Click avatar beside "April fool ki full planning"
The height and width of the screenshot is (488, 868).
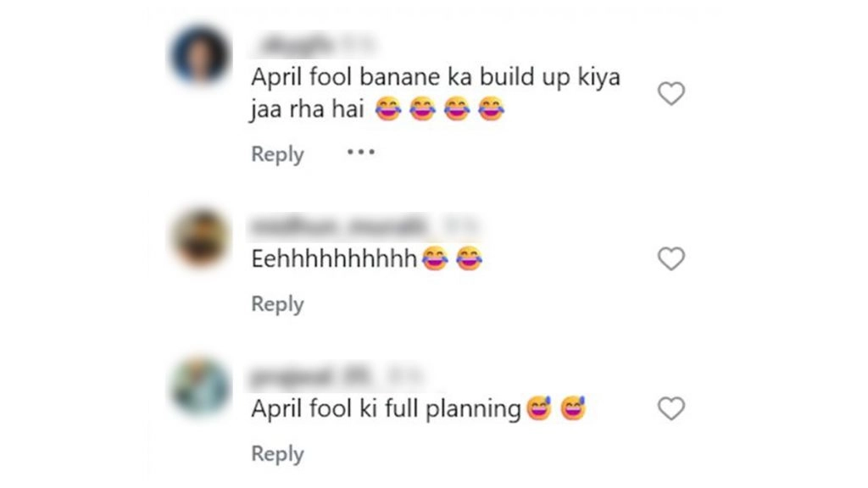tap(202, 388)
